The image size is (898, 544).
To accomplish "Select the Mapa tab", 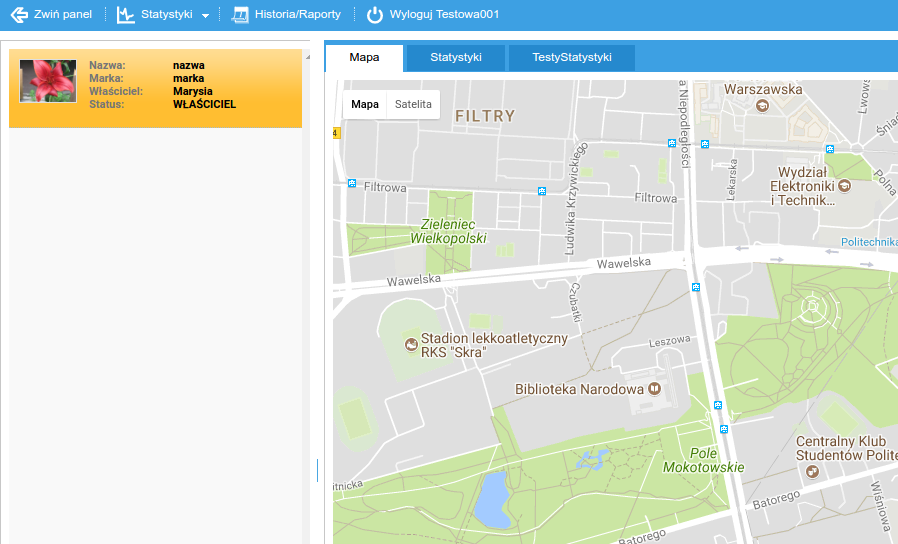I will pyautogui.click(x=364, y=58).
